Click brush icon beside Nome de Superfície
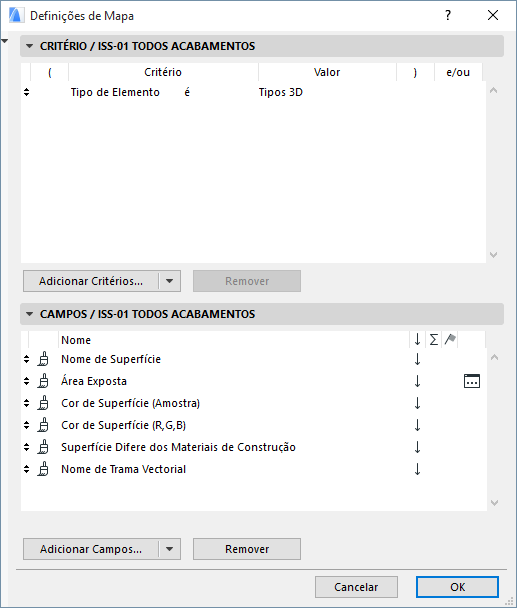 tap(43, 359)
